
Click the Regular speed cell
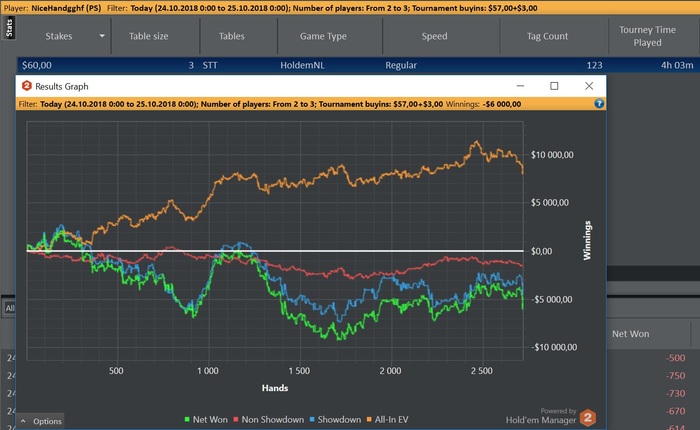pyautogui.click(x=401, y=65)
